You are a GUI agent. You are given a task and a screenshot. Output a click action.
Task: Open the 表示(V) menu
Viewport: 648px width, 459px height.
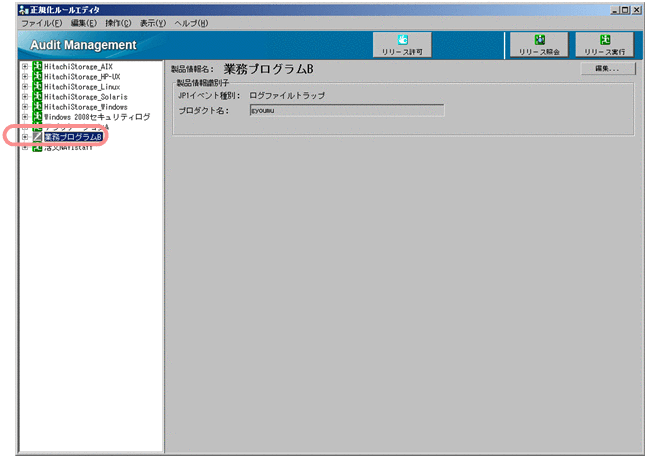click(152, 23)
